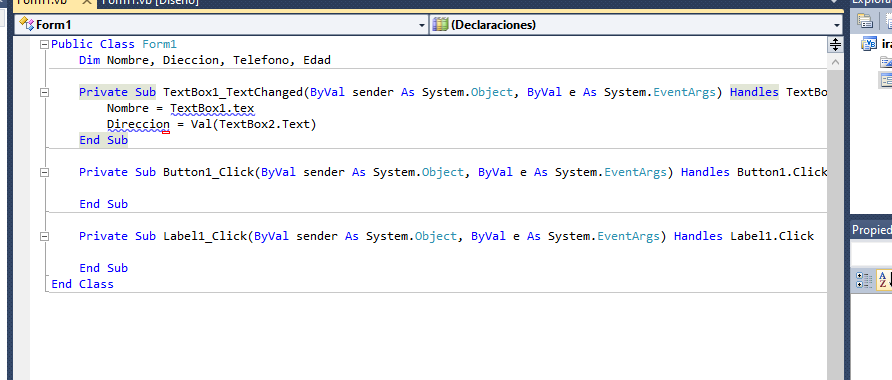Screen dimensions: 892x380
Task: Click End Sub of TextBox1_TextChanged
Action: tap(104, 140)
